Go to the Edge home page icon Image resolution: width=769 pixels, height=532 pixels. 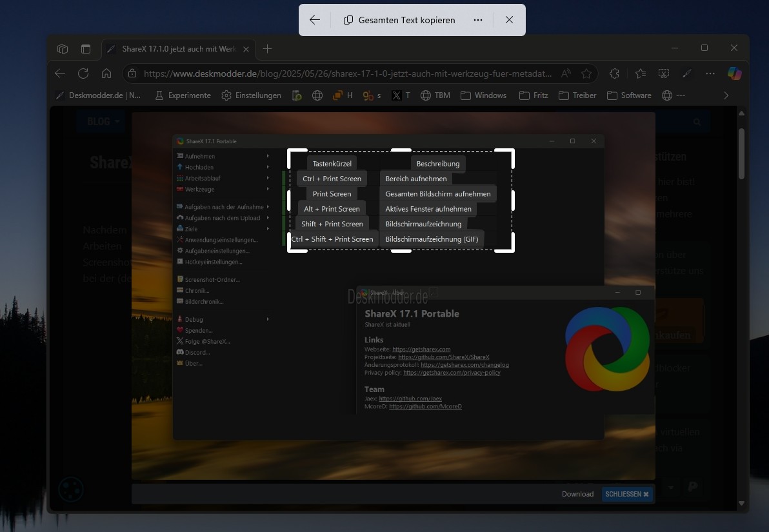click(106, 74)
